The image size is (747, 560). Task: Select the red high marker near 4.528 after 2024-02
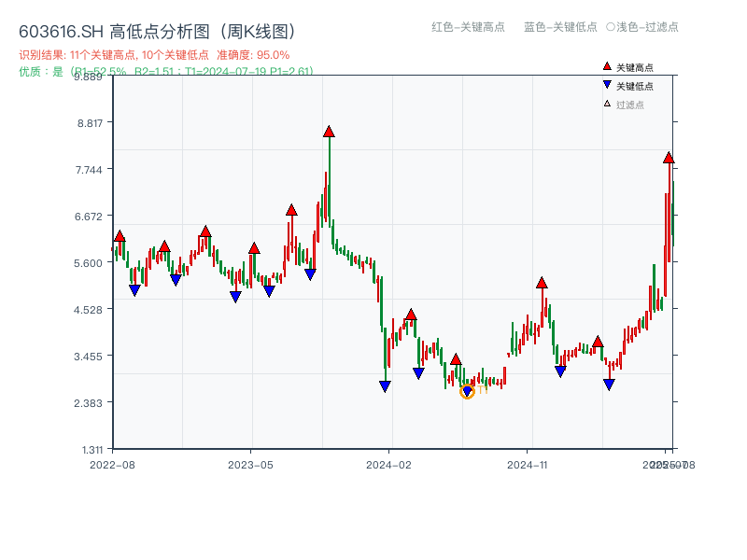411,315
